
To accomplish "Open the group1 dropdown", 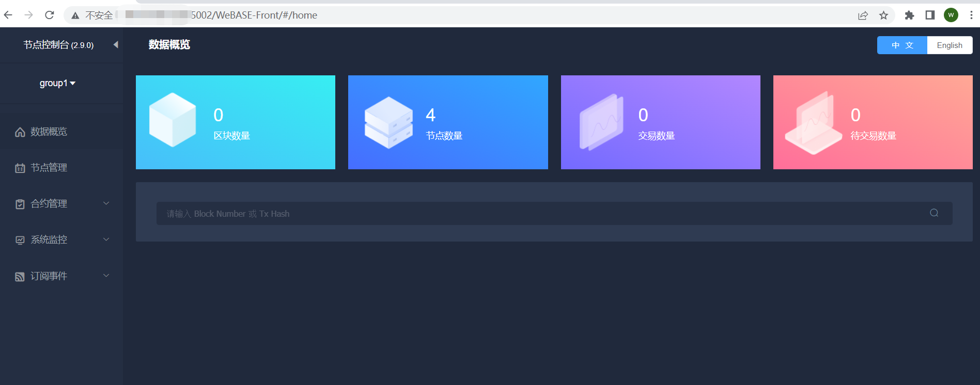I will [x=57, y=83].
